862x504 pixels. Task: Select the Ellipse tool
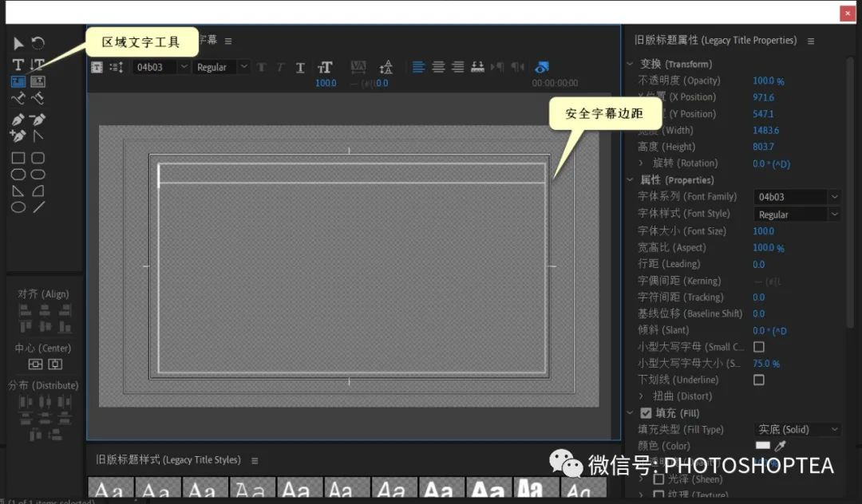(18, 207)
